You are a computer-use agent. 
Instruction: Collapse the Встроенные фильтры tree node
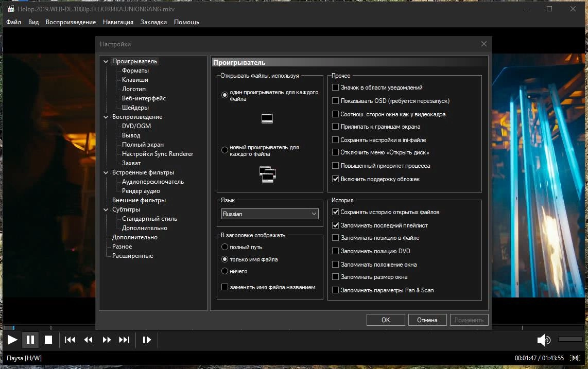106,172
